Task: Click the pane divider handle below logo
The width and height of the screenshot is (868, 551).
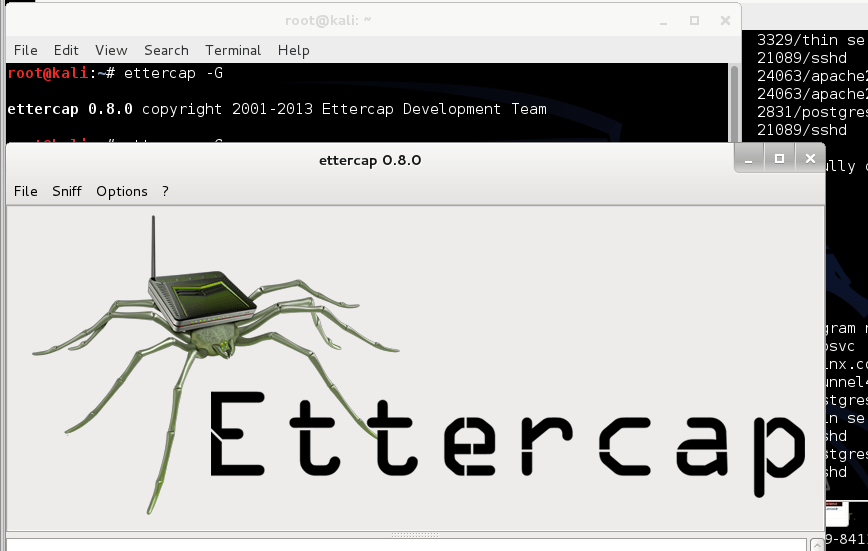Action: (x=415, y=535)
